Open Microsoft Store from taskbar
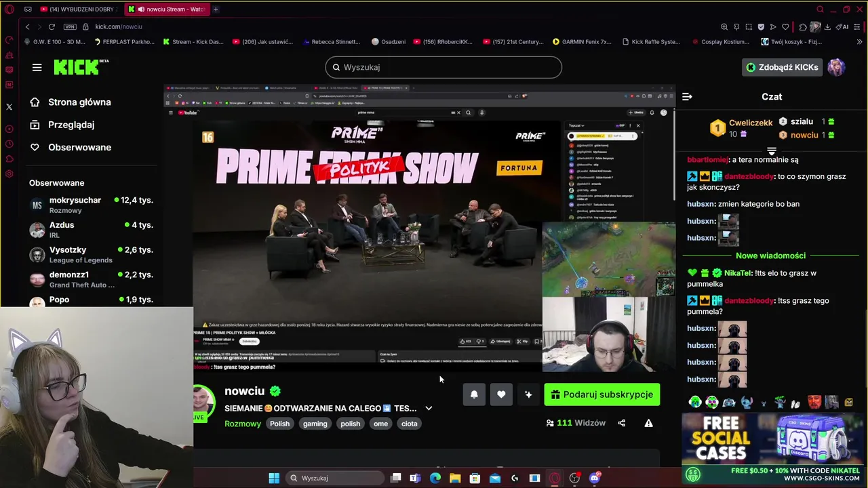 (x=475, y=478)
